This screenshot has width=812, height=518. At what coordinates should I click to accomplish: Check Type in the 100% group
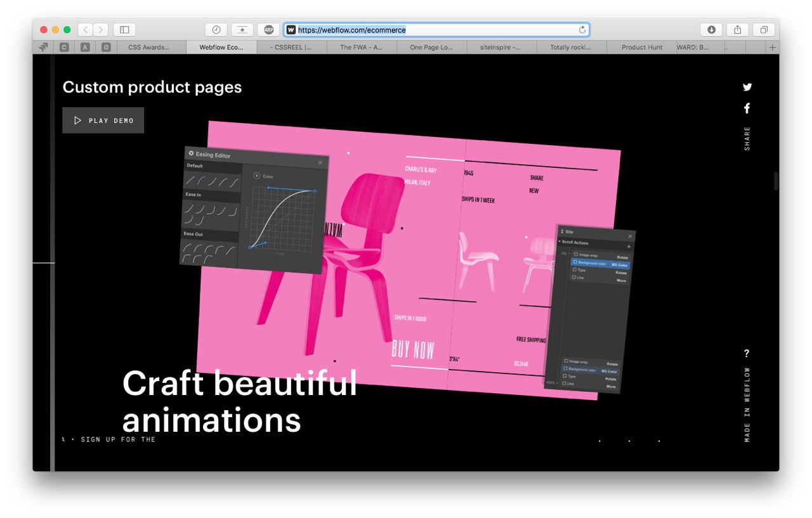565,376
